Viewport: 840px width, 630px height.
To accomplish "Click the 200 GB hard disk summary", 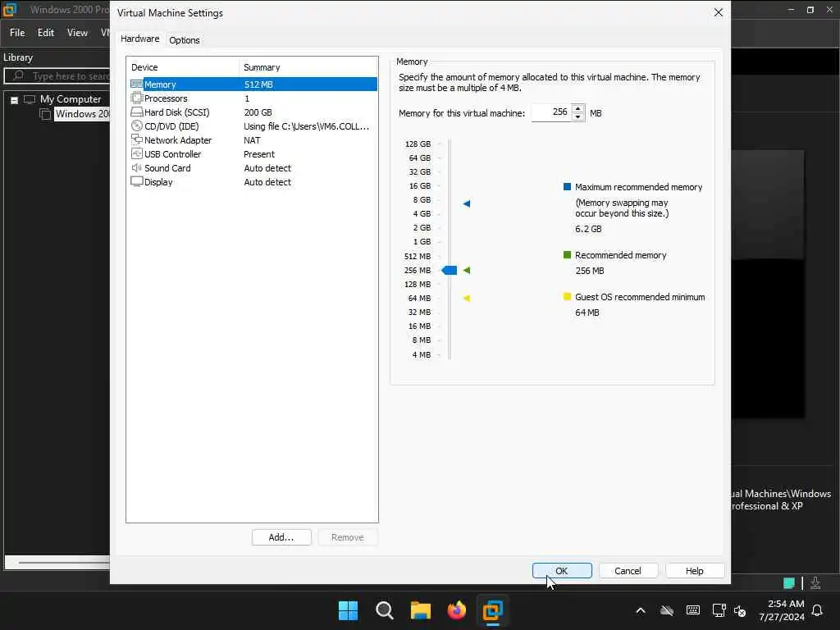I will (258, 112).
